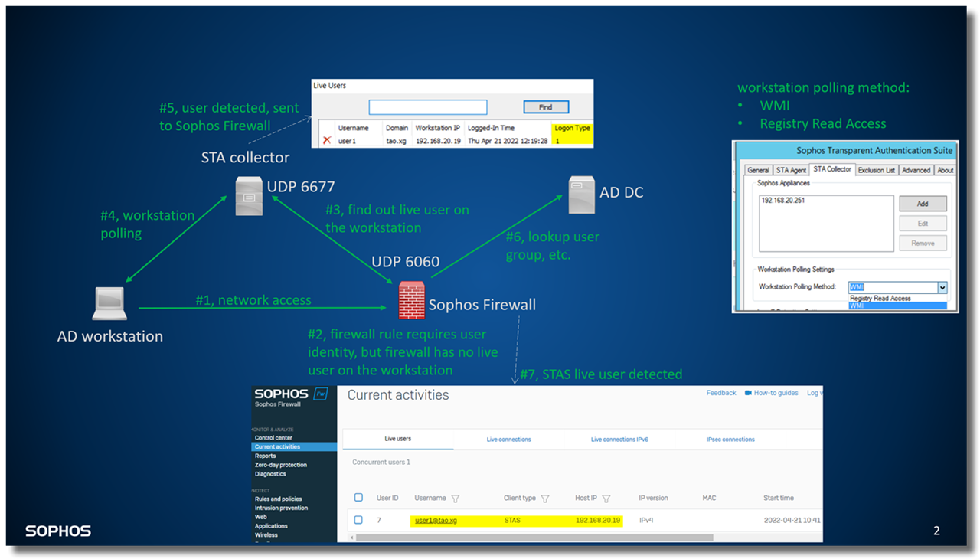Viewport: 980px width, 559px height.
Task: Click the Remove button for Sophos Appliances
Action: [923, 243]
